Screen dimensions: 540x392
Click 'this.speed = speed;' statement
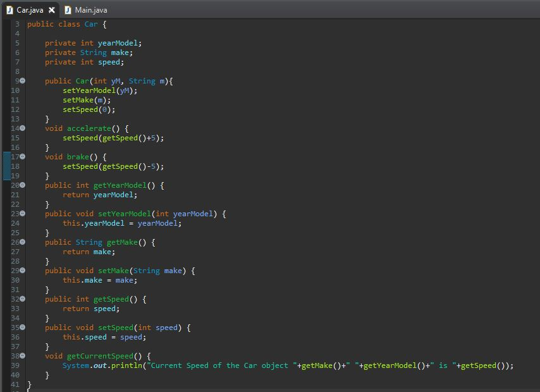tap(104, 337)
